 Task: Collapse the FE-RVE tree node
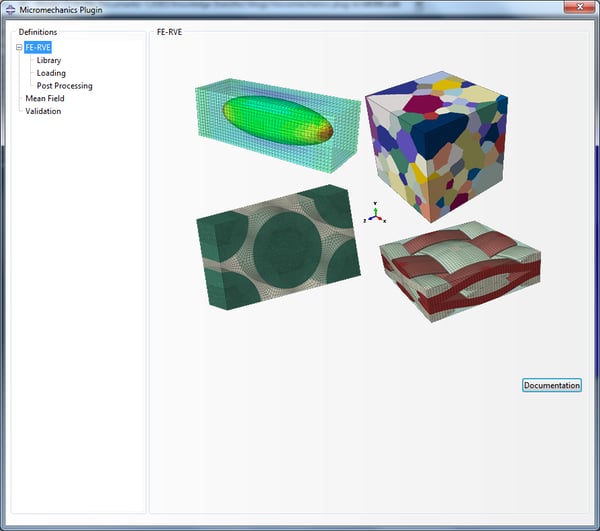pos(19,47)
